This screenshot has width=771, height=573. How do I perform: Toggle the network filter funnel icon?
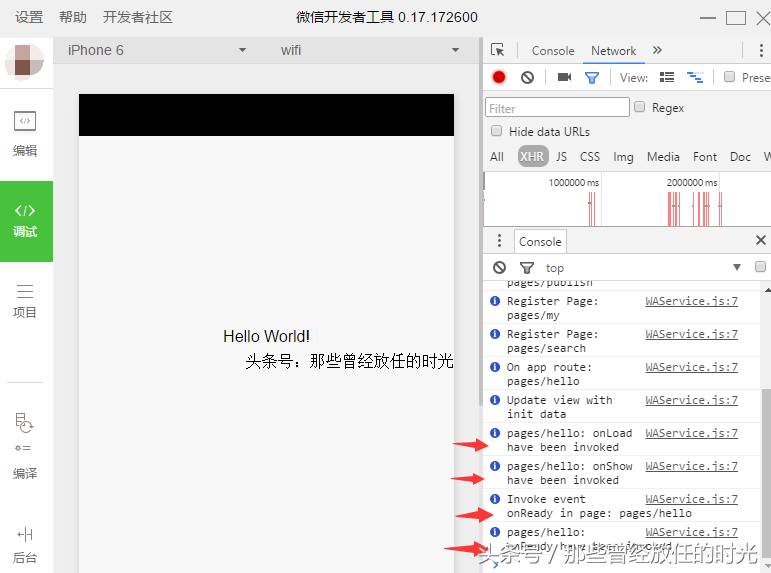[x=592, y=78]
